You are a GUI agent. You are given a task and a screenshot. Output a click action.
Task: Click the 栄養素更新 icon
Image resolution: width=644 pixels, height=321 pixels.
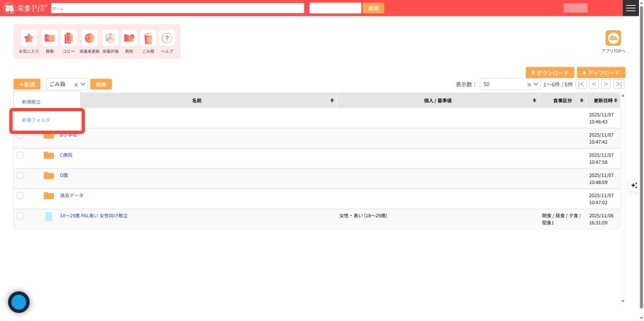[x=89, y=38]
